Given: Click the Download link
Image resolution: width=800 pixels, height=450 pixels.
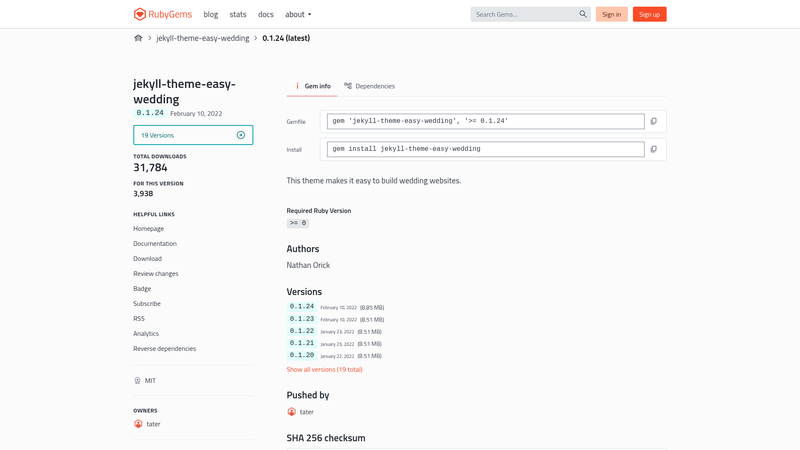Looking at the screenshot, I should pyautogui.click(x=147, y=259).
